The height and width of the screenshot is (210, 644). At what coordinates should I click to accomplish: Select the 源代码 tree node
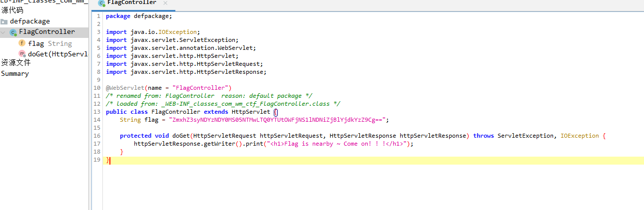[12, 10]
